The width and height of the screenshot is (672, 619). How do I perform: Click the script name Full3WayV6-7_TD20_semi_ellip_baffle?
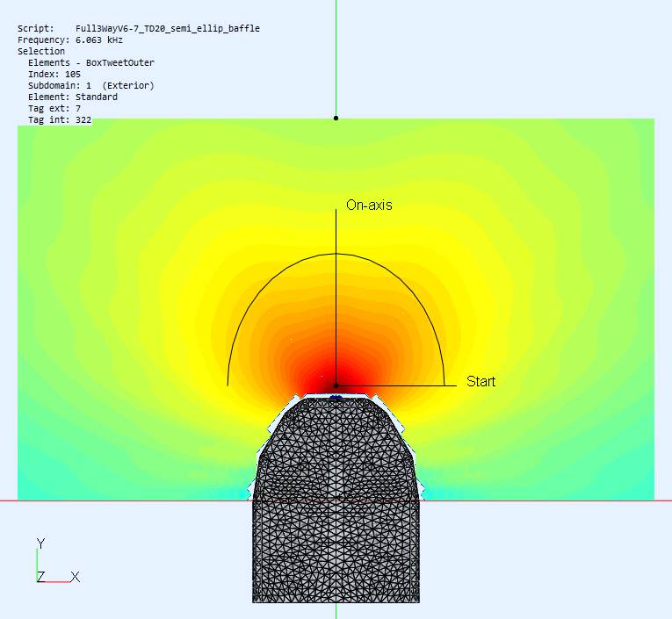(x=168, y=28)
